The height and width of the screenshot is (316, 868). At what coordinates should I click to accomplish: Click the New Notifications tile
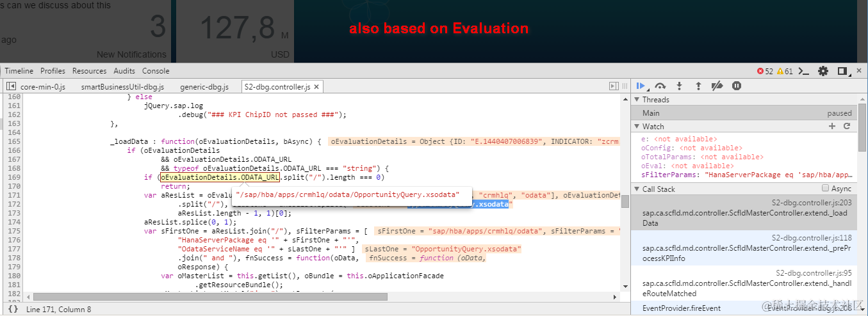(x=85, y=31)
